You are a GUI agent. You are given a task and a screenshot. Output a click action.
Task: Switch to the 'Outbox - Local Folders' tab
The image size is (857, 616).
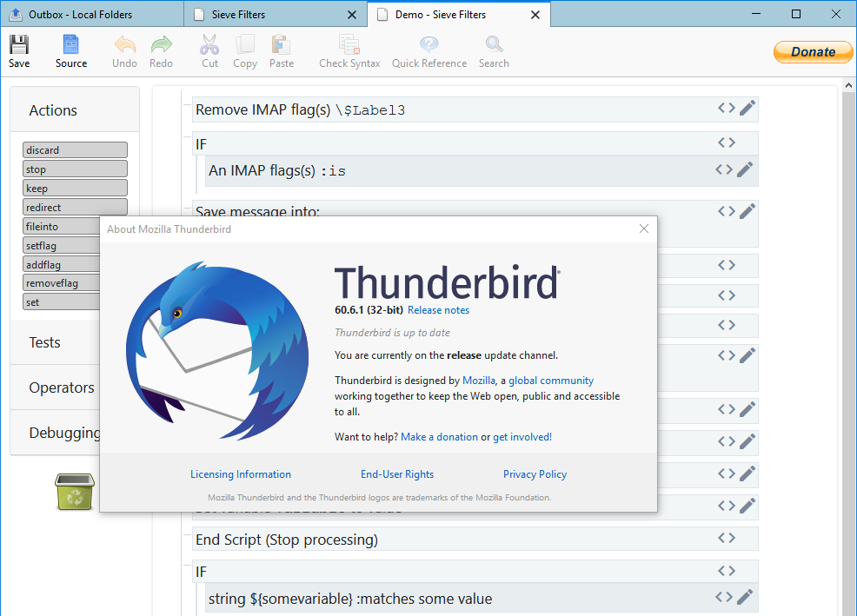point(87,14)
